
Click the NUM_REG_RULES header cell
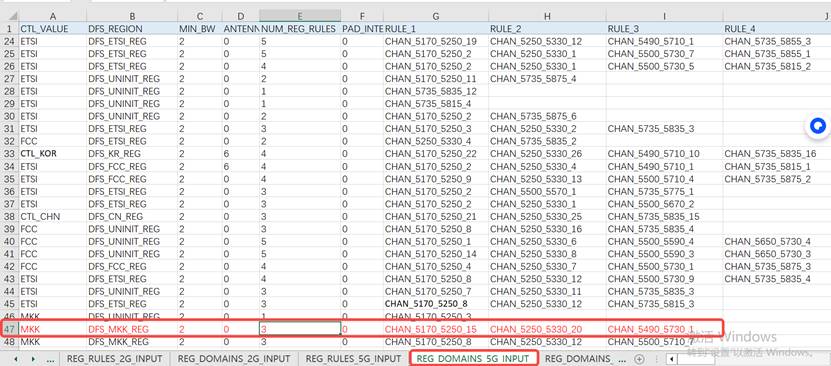point(300,29)
